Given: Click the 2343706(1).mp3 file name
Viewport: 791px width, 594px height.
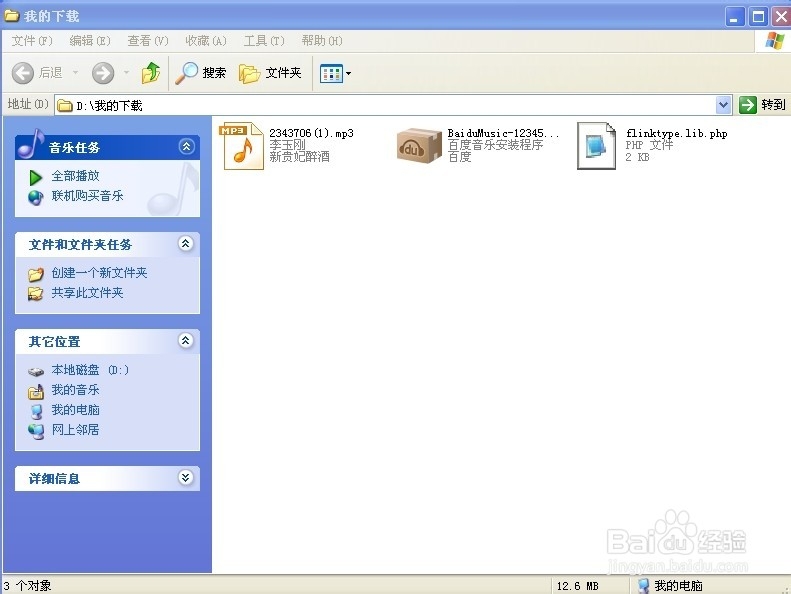Looking at the screenshot, I should (x=311, y=133).
